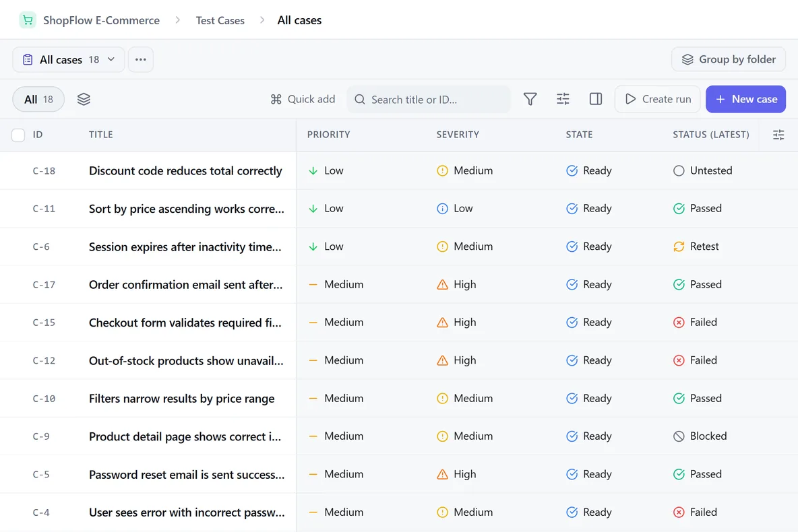
Task: Open case Password reset email is sent
Action: coord(186,475)
